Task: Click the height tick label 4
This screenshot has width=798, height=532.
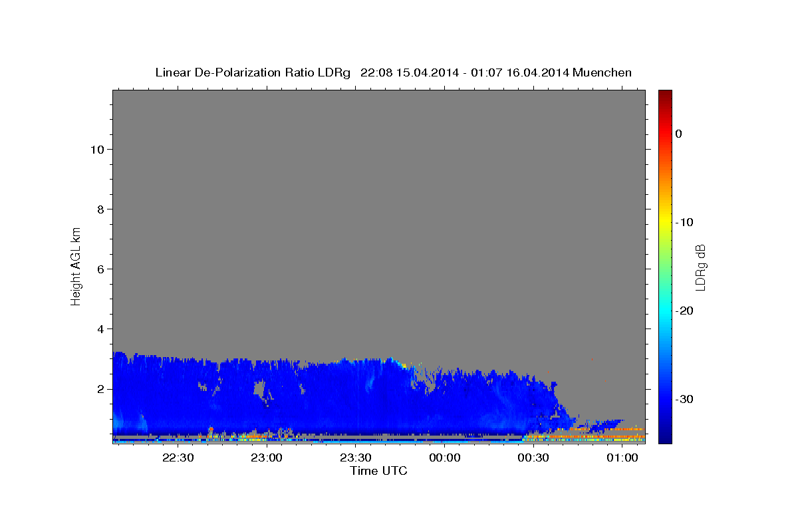Action: (100, 329)
